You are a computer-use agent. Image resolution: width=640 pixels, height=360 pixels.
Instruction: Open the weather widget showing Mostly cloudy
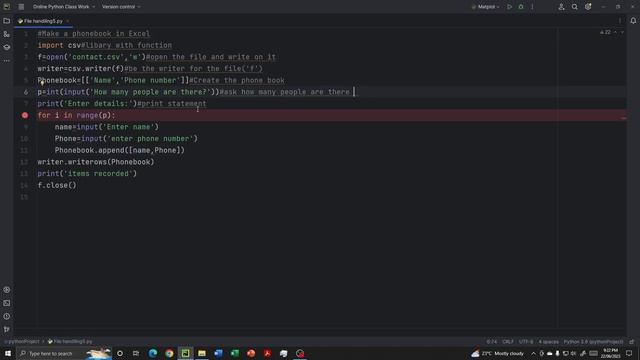pos(497,353)
